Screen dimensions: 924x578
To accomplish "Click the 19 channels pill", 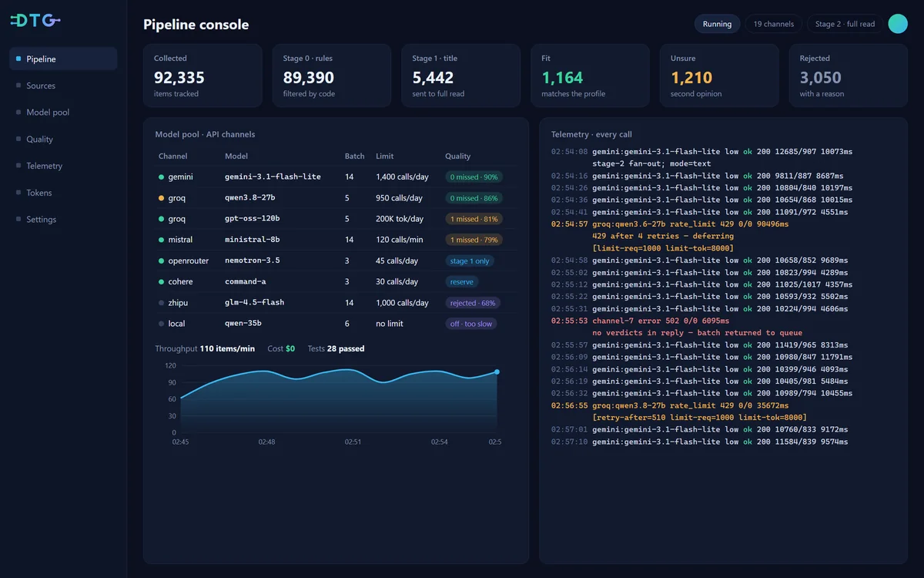I will [774, 24].
